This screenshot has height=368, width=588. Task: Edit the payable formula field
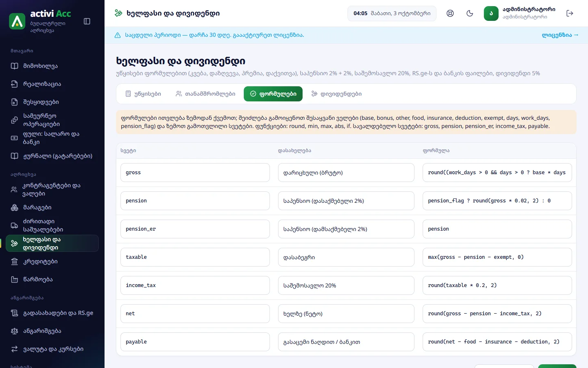click(x=497, y=342)
